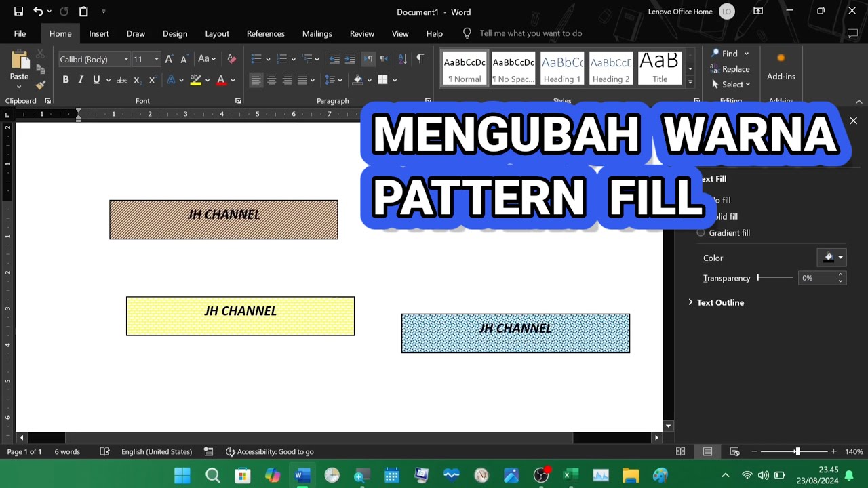Image resolution: width=868 pixels, height=488 pixels.
Task: Apply the No Spacing style
Action: point(513,68)
